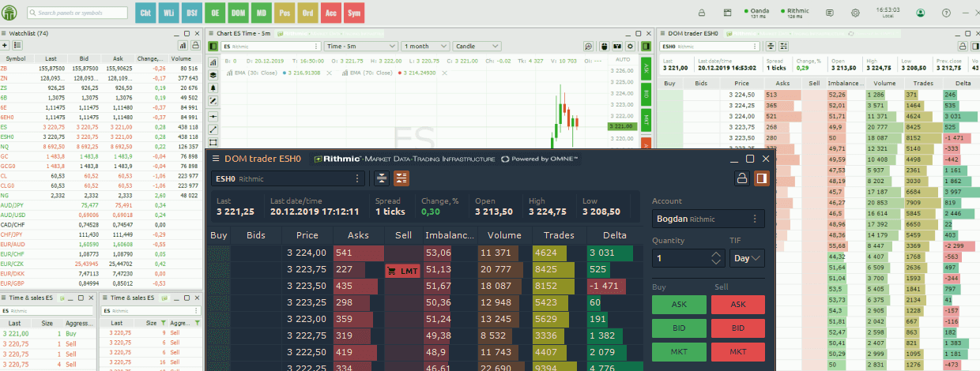
Task: Click center-price icon in dark DOM trader
Action: point(381,178)
